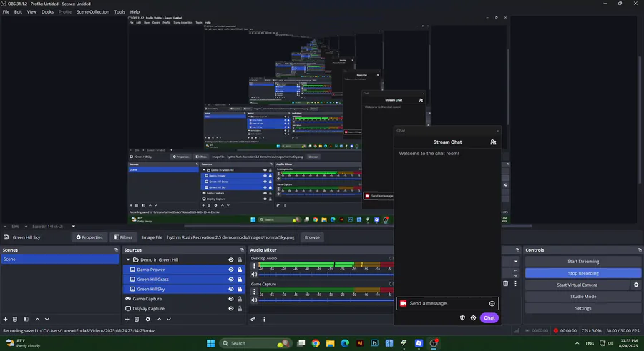Open Google Chrome from the taskbar

pyautogui.click(x=316, y=343)
